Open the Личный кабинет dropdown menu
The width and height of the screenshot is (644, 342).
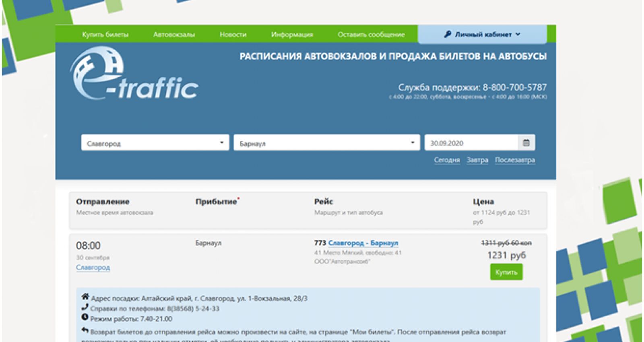coord(482,35)
